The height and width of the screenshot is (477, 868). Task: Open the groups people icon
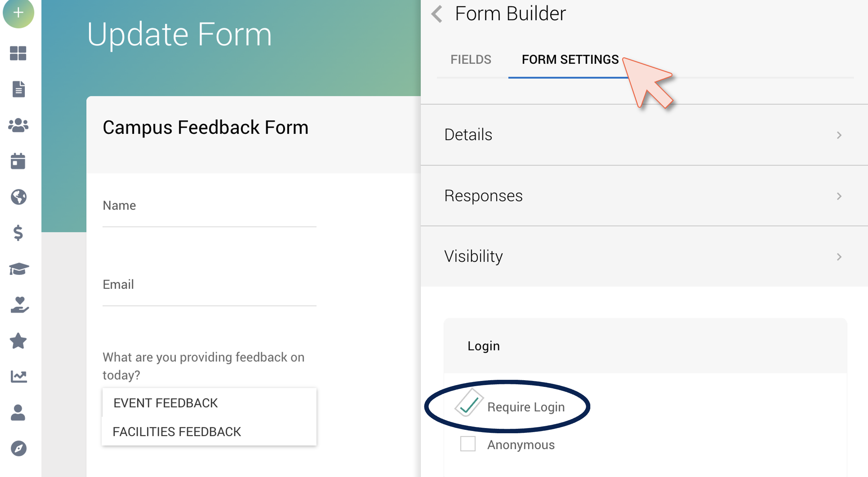pyautogui.click(x=18, y=125)
